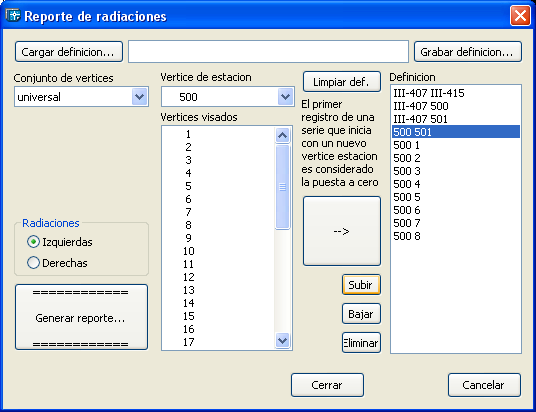
Task: Select the III-407 III-415 definition row
Action: 456,93
